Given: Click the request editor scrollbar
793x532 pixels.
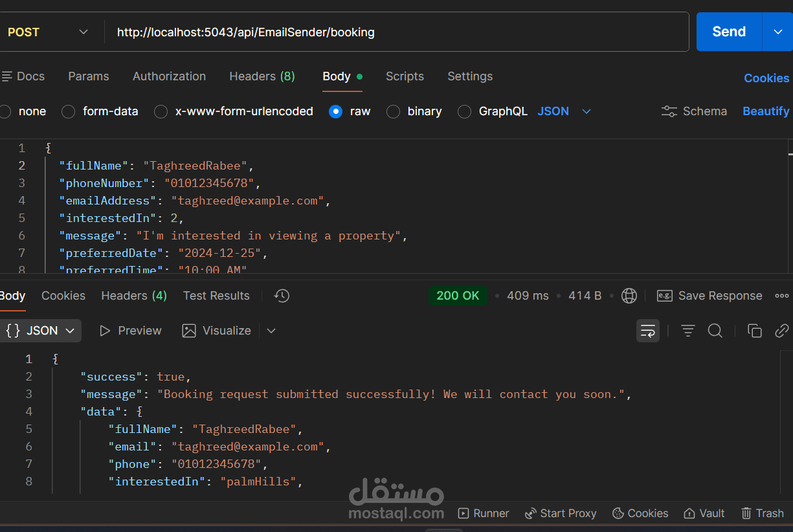Looking at the screenshot, I should [x=790, y=206].
